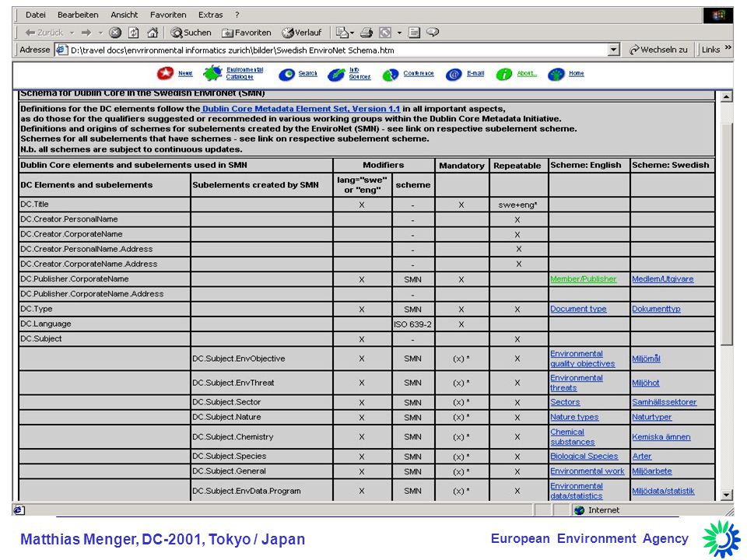Open the Miljömål link

[x=646, y=359]
